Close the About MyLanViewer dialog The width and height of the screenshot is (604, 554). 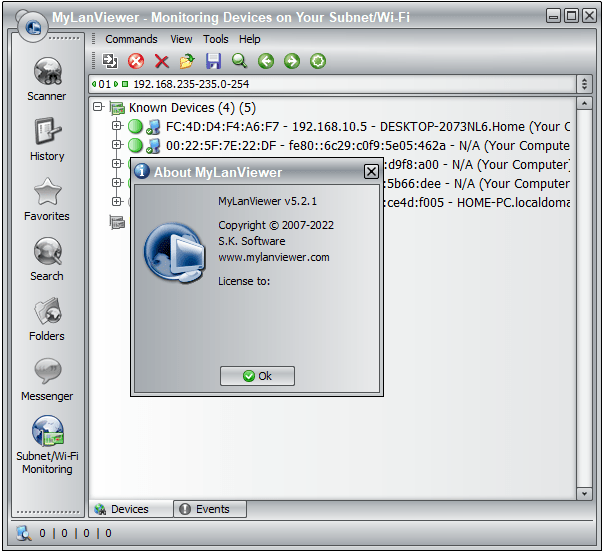(x=371, y=171)
